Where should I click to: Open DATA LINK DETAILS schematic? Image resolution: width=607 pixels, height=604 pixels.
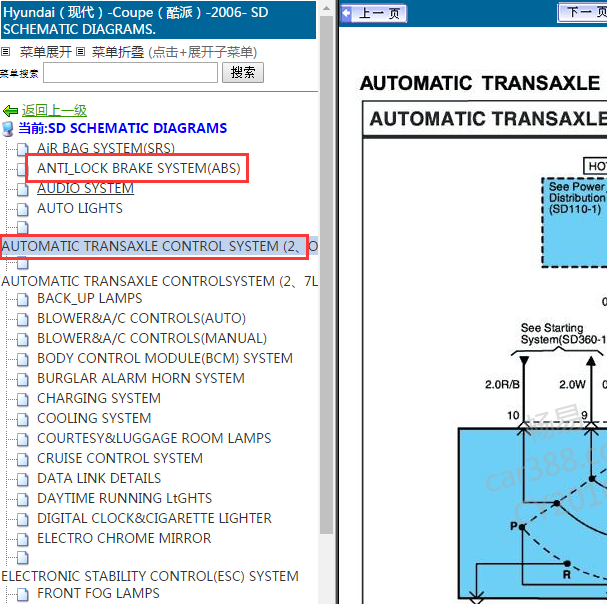(x=99, y=479)
